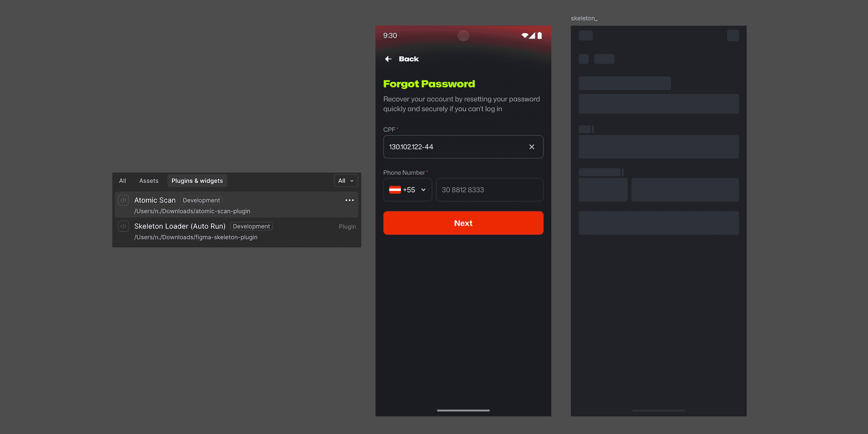
Task: Click the skeleton frame's title placeholder block
Action: (625, 84)
